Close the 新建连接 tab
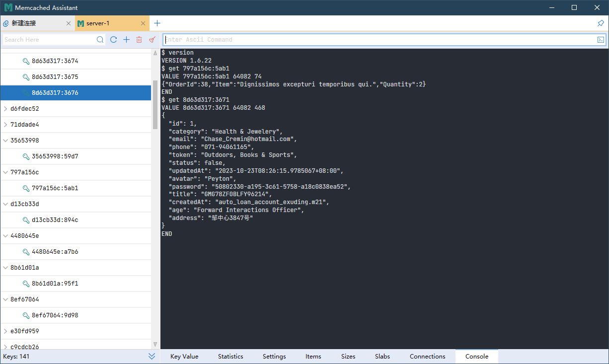This screenshot has width=609, height=364. click(69, 23)
